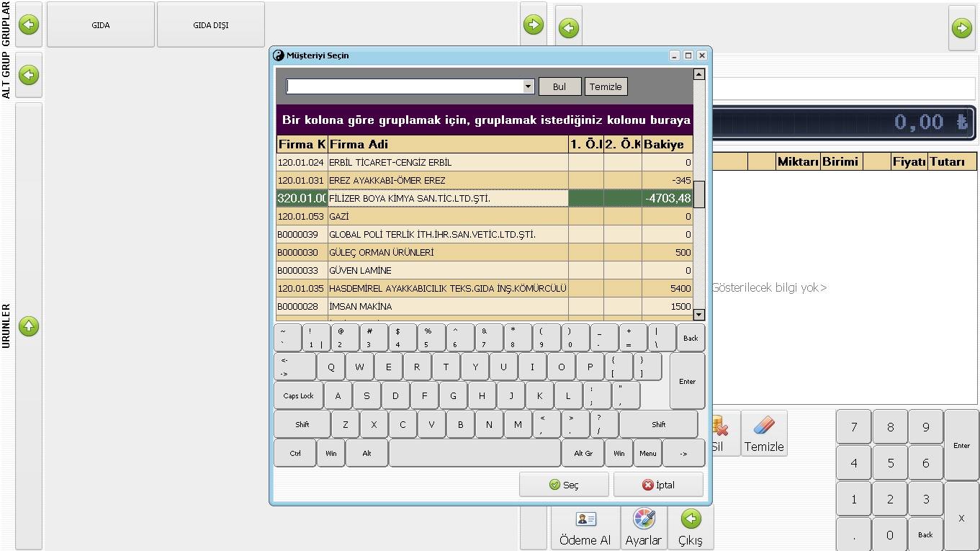Click the Bul search button

[559, 86]
